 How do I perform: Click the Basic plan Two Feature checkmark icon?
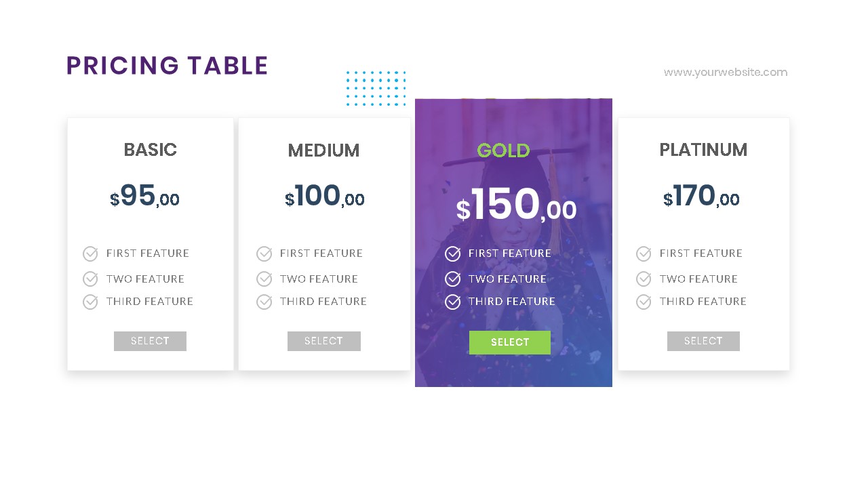tap(90, 279)
